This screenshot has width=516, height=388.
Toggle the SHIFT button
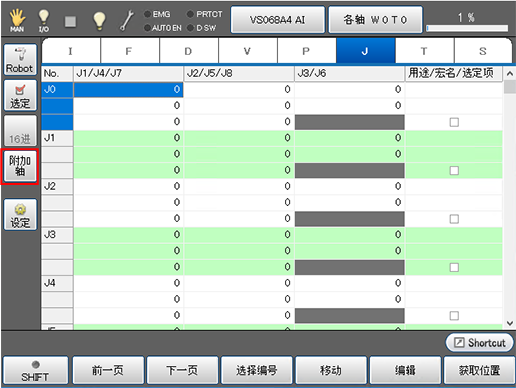35,370
